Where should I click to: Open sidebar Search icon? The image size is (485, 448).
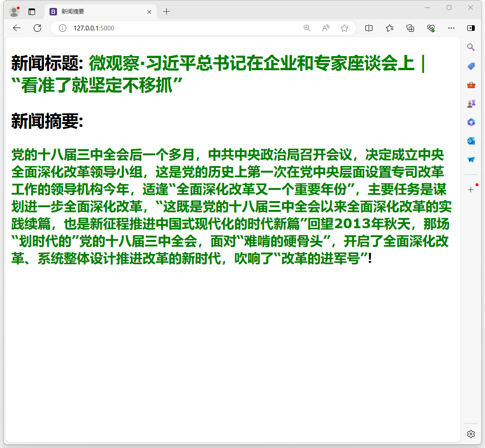tap(471, 47)
